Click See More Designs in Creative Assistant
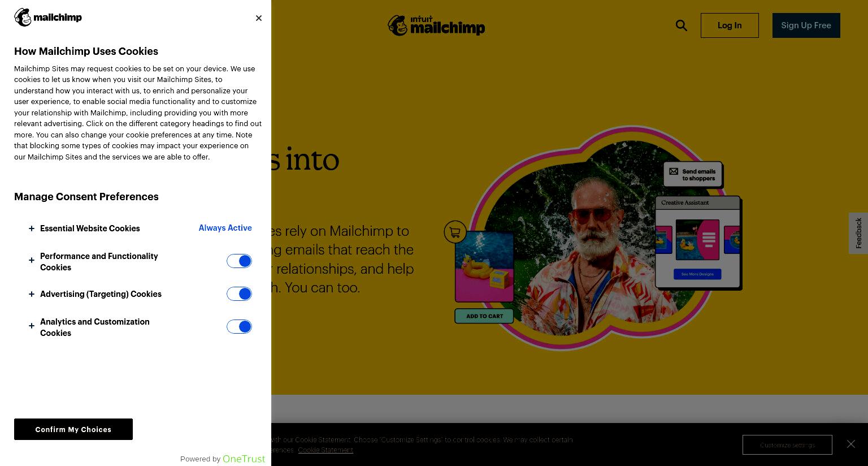 coord(697,274)
